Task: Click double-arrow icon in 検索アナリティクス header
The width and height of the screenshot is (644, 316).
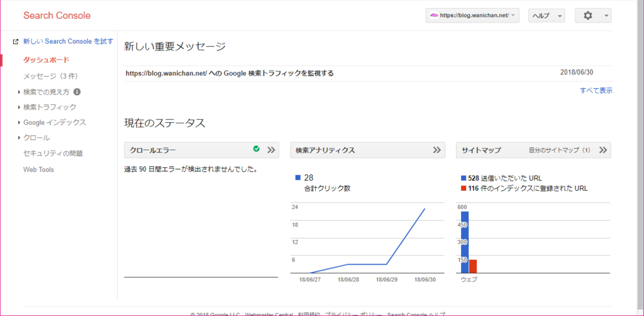Action: [x=437, y=150]
